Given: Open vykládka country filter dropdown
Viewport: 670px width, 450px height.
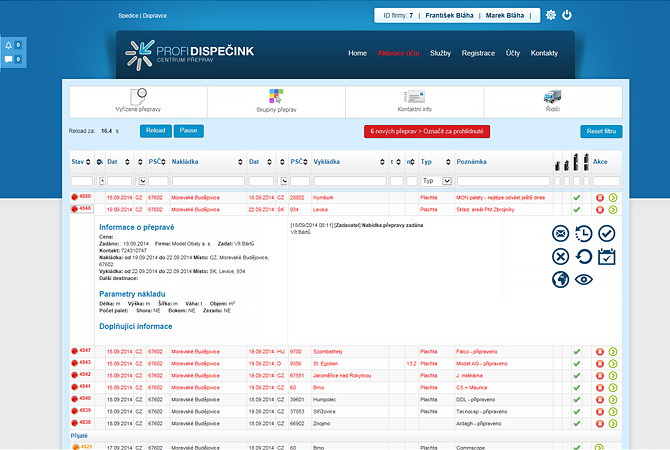Looking at the screenshot, I should tap(282, 181).
